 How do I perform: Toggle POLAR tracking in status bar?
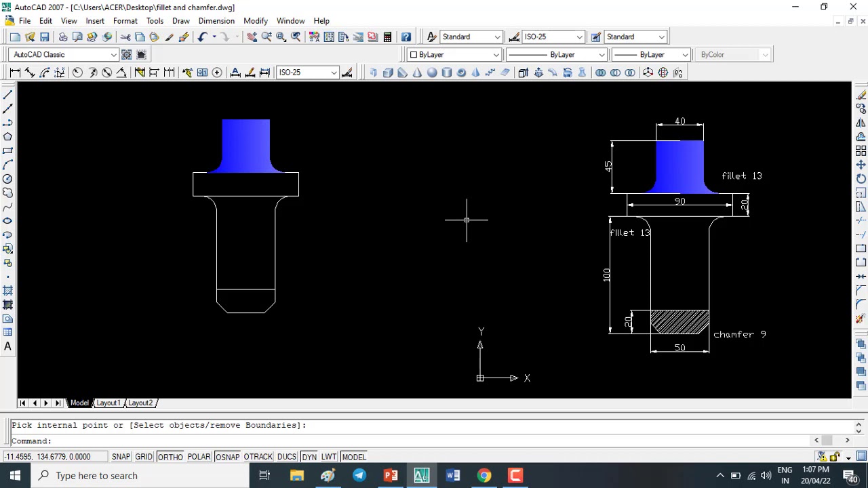[x=199, y=457]
